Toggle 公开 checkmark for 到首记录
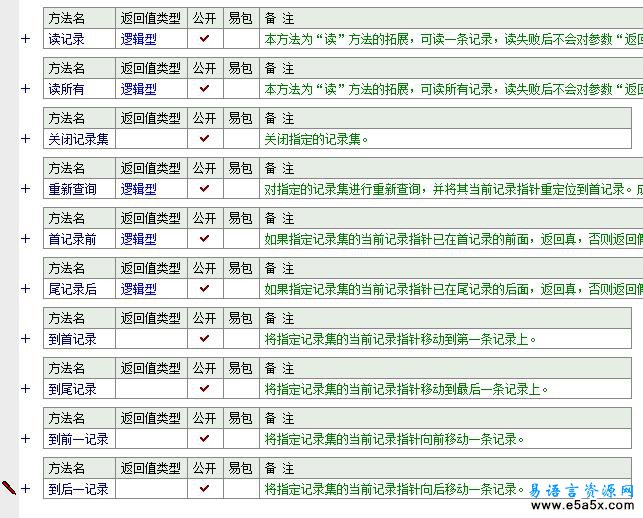643x518 pixels. coord(205,339)
